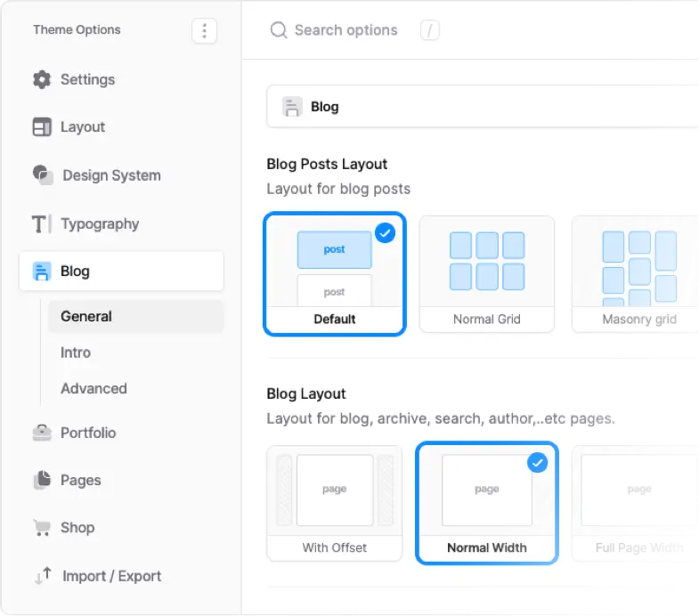699x616 pixels.
Task: Click the Search options input field
Action: (x=345, y=30)
